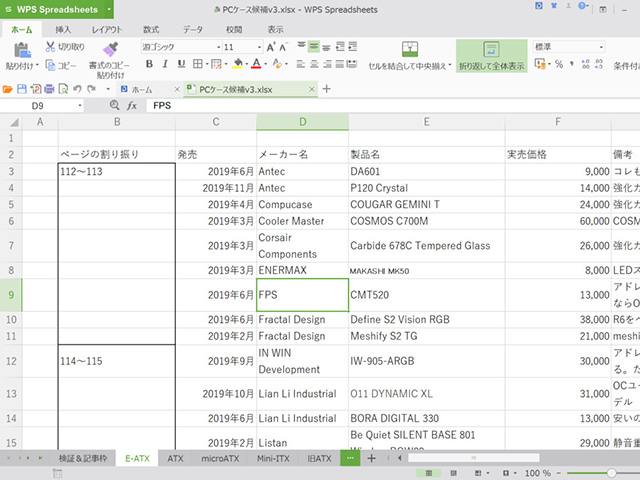Click the Save disk icon

[22, 89]
